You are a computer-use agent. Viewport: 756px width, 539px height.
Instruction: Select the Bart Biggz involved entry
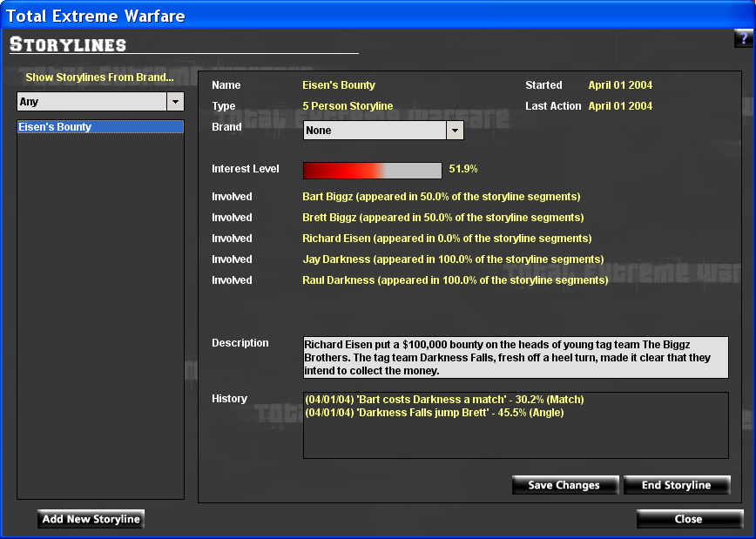pos(441,197)
